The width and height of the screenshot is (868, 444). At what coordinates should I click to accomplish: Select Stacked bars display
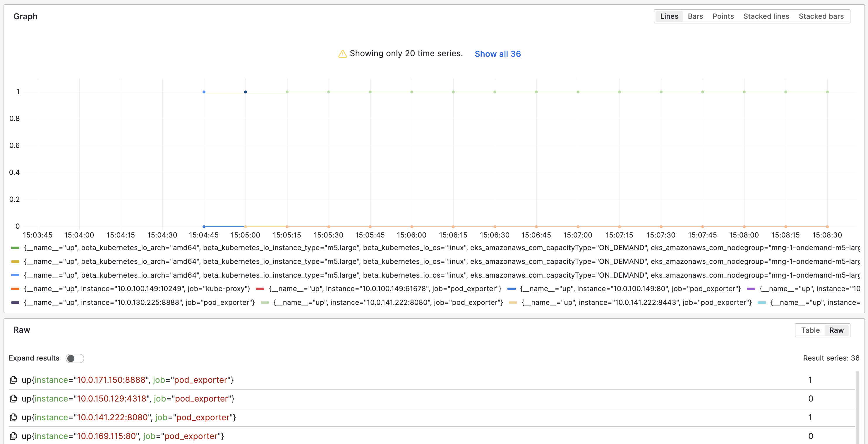point(821,16)
